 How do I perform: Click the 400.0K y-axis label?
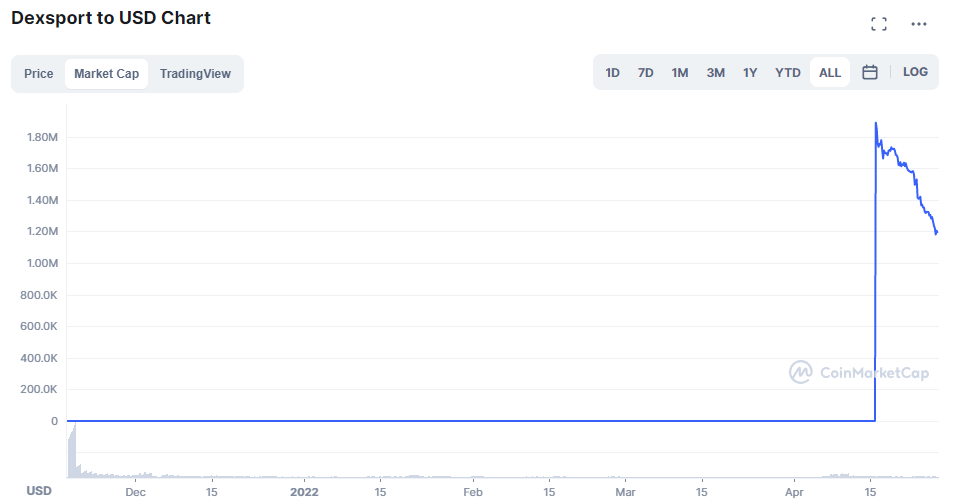pyautogui.click(x=39, y=358)
